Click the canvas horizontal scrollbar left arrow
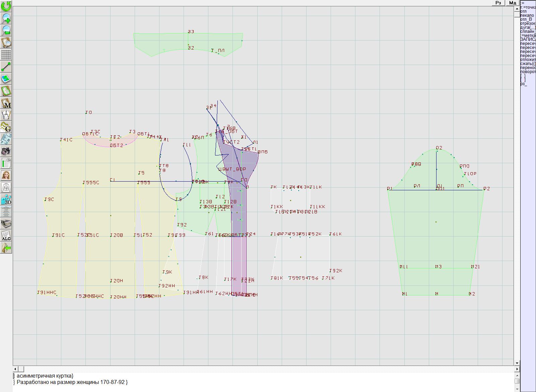This screenshot has width=536, height=392. [16, 369]
